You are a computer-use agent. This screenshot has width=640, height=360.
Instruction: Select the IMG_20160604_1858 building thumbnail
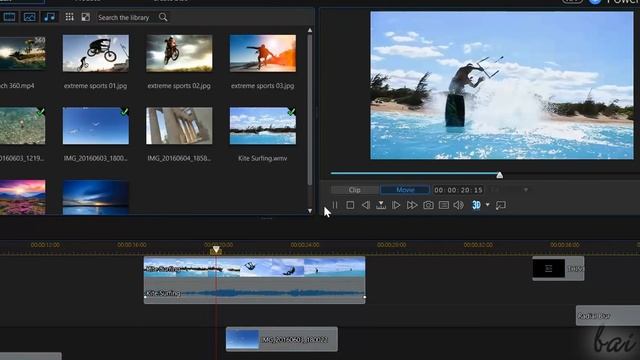179,126
